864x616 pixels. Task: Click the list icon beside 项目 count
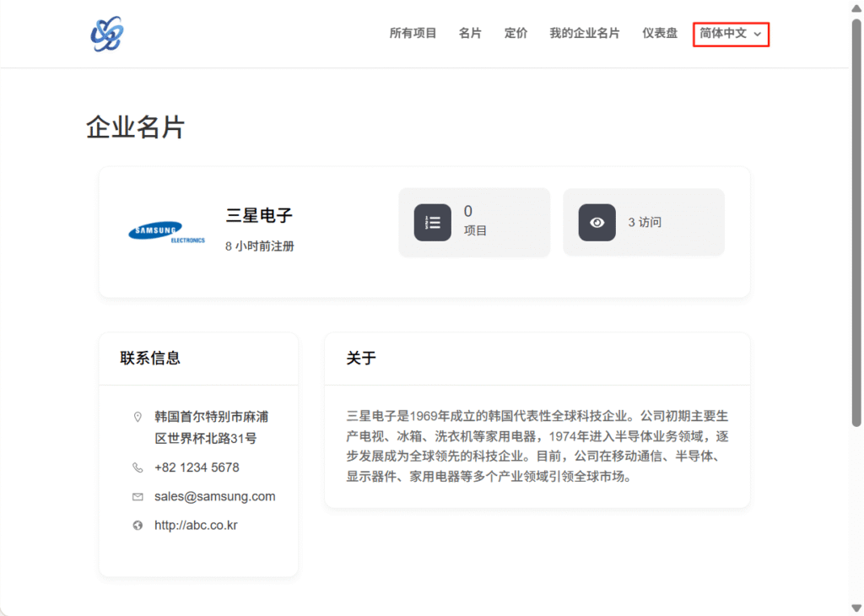click(432, 223)
